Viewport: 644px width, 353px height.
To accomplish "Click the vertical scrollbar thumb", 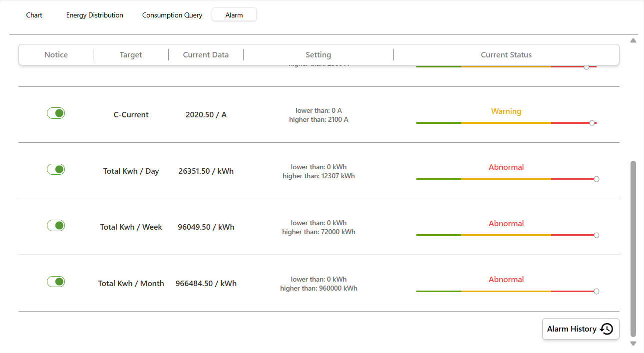I will point(633,249).
